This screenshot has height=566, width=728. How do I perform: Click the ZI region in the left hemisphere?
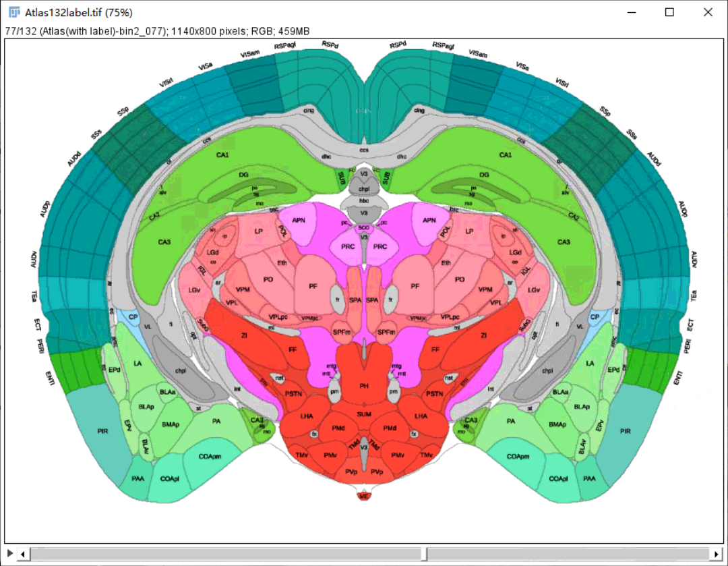(x=244, y=335)
